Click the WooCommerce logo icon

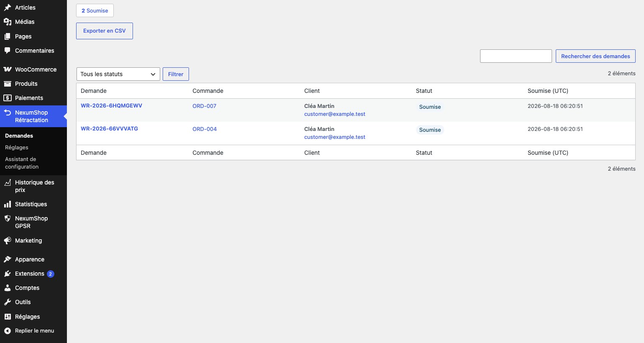8,69
